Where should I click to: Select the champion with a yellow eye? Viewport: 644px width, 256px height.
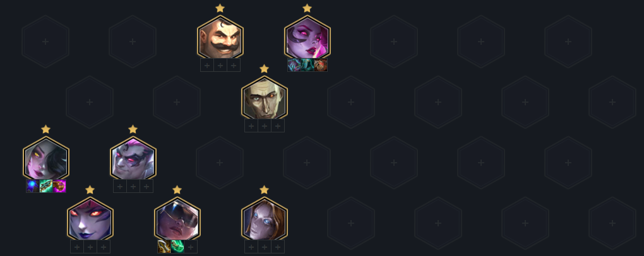[x=45, y=159]
